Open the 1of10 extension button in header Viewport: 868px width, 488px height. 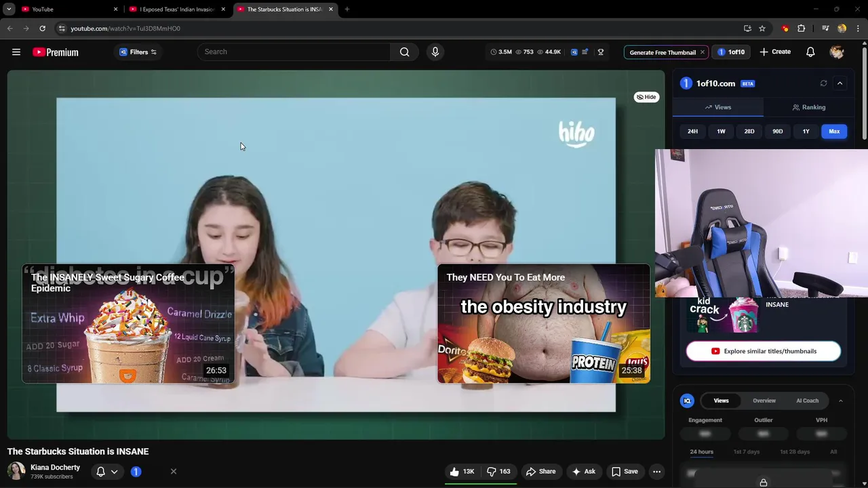click(731, 52)
